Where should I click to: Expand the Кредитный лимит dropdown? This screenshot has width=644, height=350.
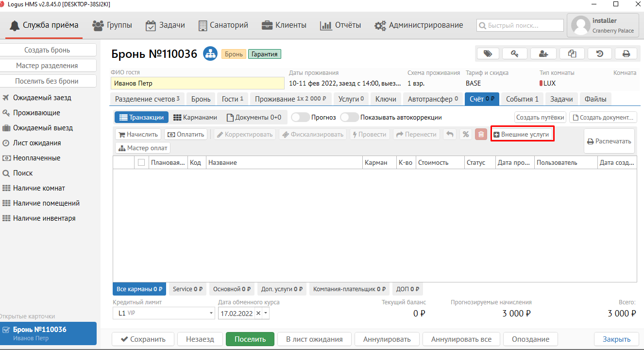coord(211,314)
